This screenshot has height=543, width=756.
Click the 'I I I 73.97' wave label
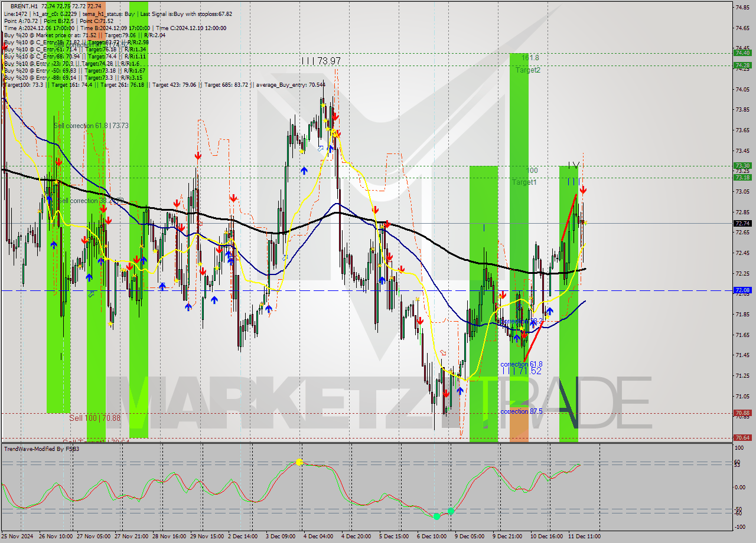(x=321, y=61)
